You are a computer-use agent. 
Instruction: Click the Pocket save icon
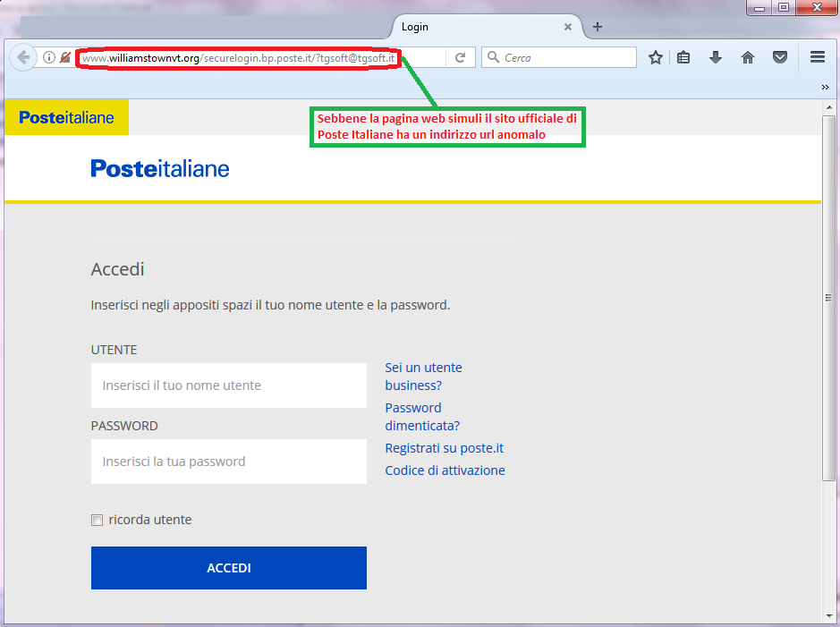click(x=780, y=57)
